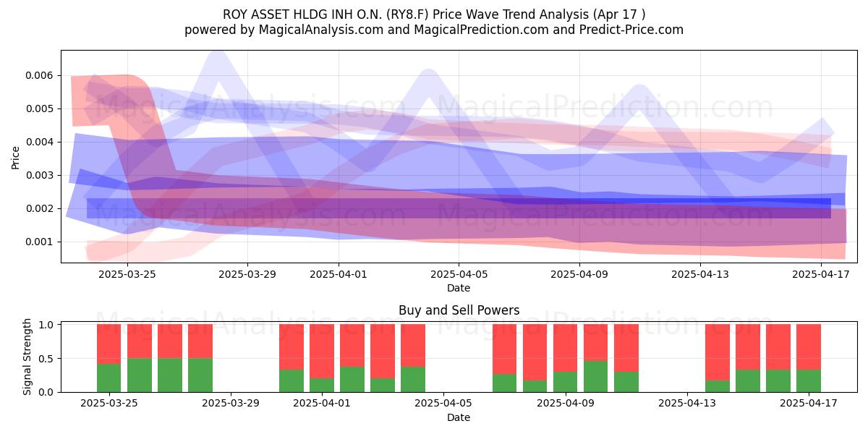Click the 'Signal Strength' y-axis label
868x434 pixels.
(x=27, y=358)
